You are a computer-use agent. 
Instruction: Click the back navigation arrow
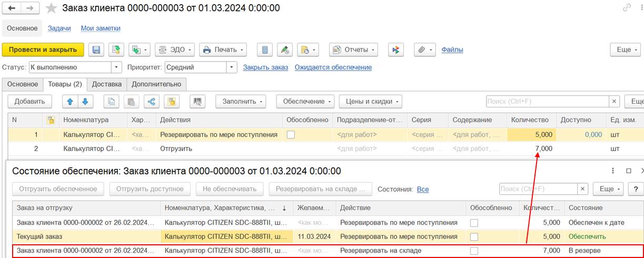[x=12, y=8]
